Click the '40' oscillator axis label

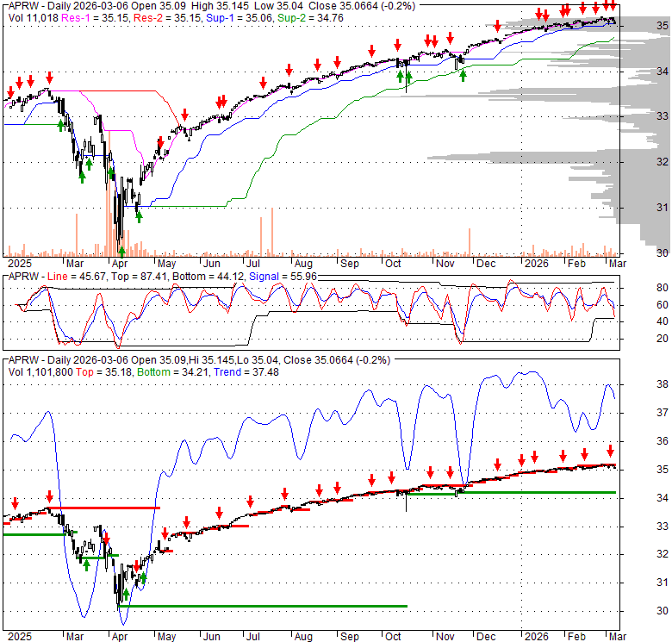(663, 321)
